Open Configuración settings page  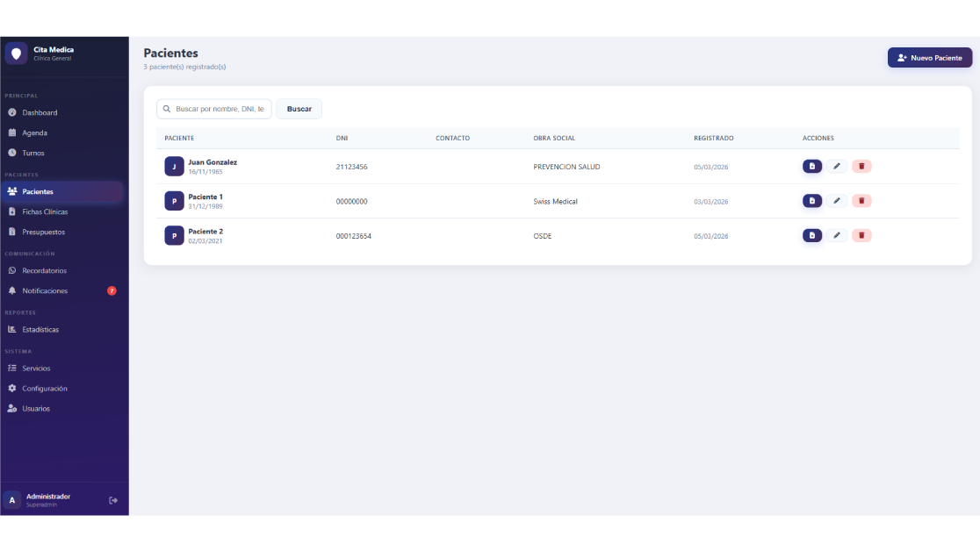tap(45, 388)
